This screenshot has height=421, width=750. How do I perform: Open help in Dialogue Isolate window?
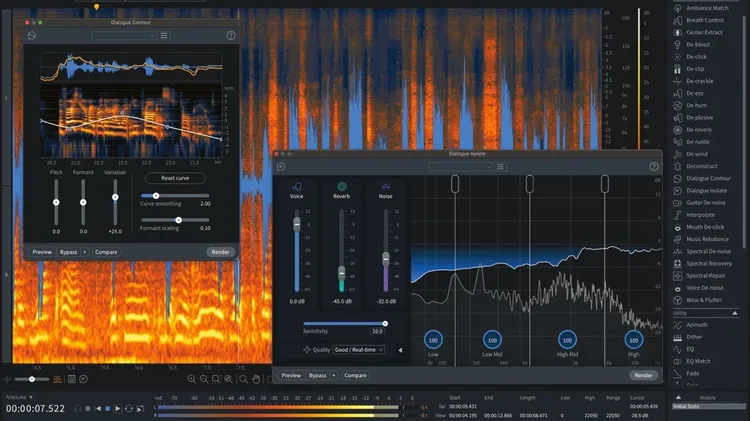click(654, 166)
